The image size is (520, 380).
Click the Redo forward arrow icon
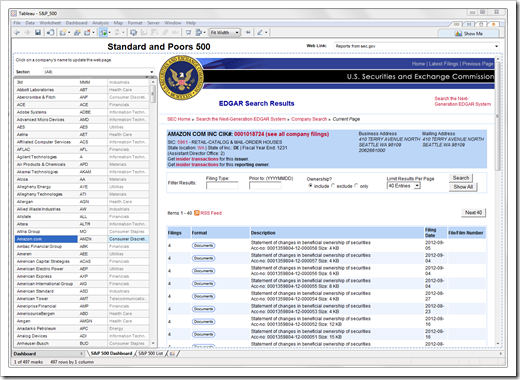coord(27,32)
